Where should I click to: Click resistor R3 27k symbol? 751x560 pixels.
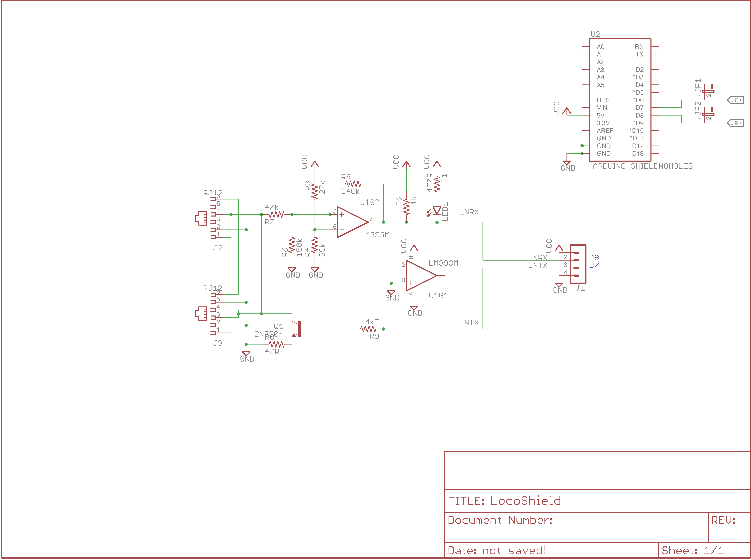(x=315, y=192)
